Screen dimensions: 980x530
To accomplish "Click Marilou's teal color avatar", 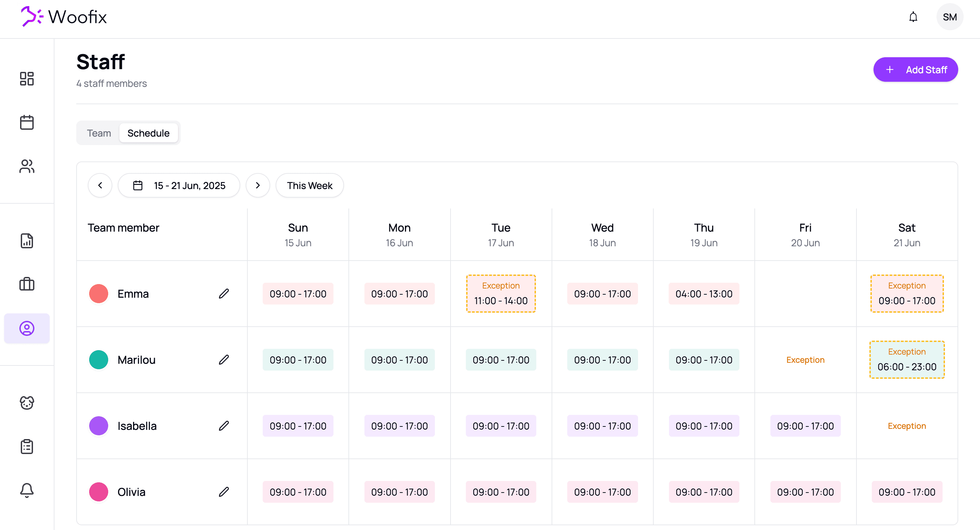I will (x=99, y=360).
